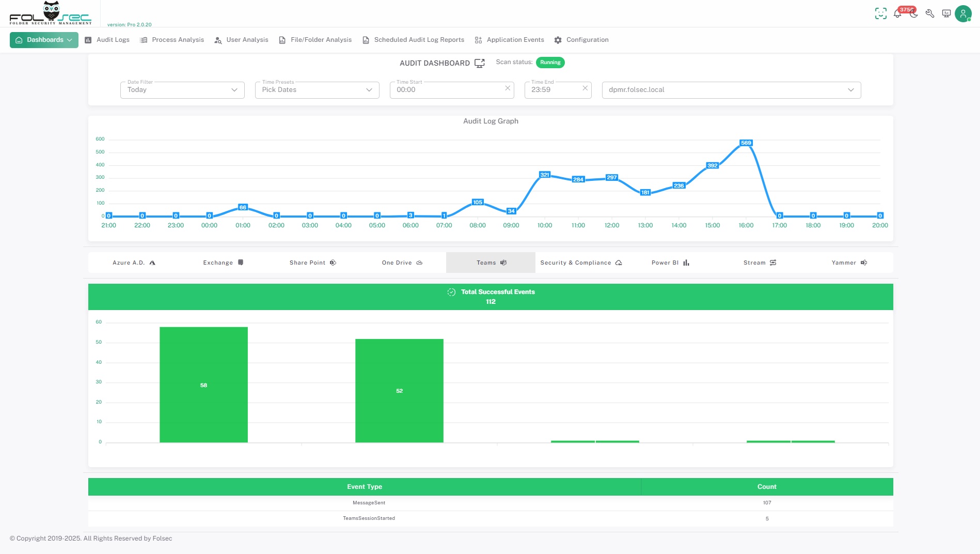Click the face scan icon
The height and width of the screenshot is (554, 980).
point(881,14)
